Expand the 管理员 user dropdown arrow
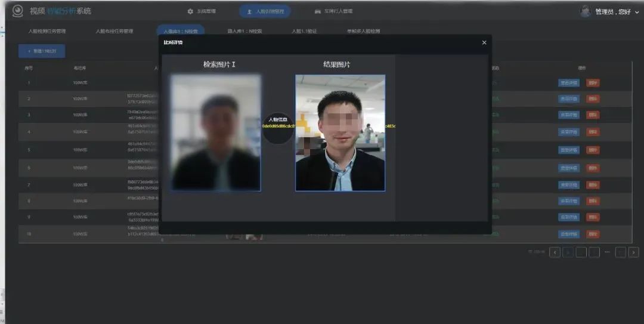The image size is (644, 324). pyautogui.click(x=636, y=12)
